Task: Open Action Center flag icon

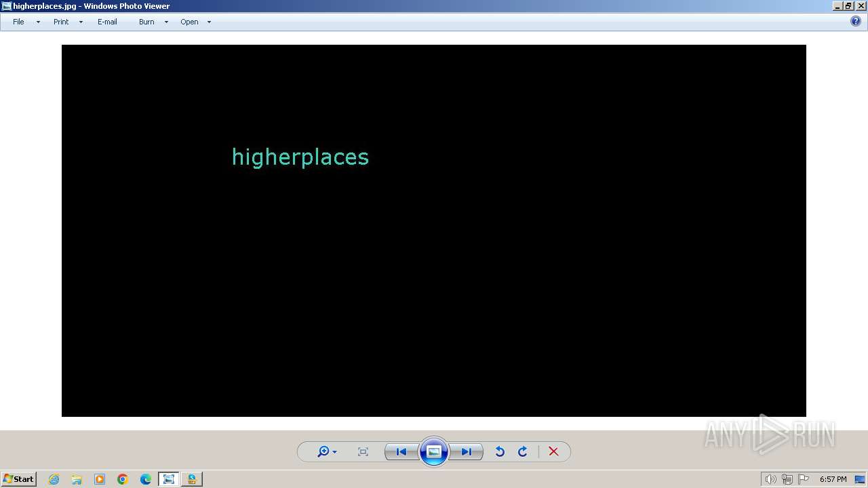Action: tap(804, 479)
